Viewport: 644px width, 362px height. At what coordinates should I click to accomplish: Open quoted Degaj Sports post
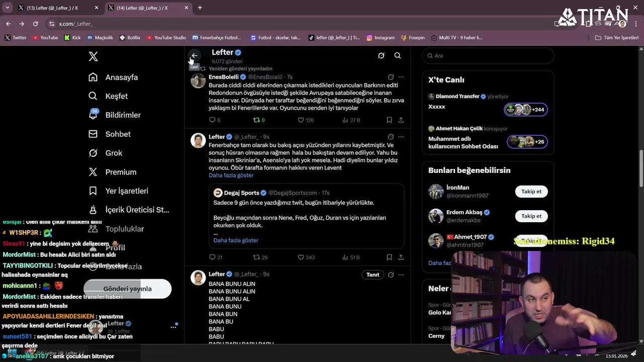coord(306,216)
